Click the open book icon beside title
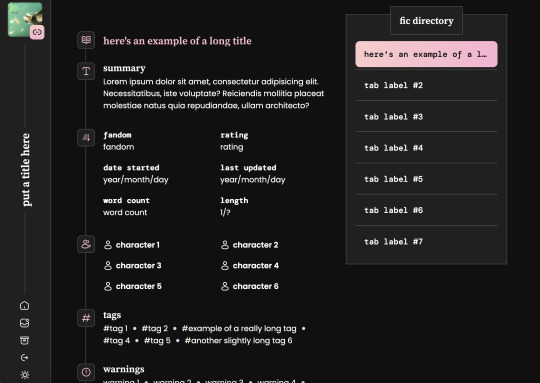Viewport: 540px width, 383px height. click(x=86, y=40)
